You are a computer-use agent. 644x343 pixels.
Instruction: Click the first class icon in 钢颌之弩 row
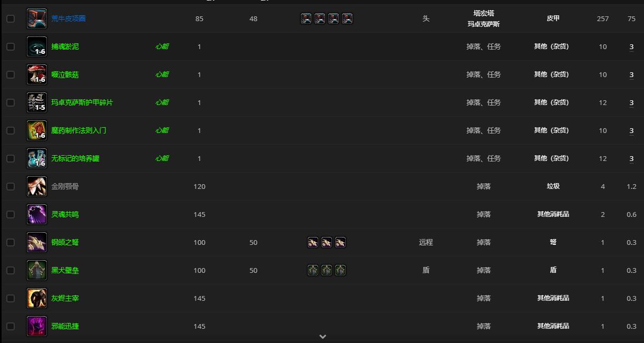(x=313, y=242)
